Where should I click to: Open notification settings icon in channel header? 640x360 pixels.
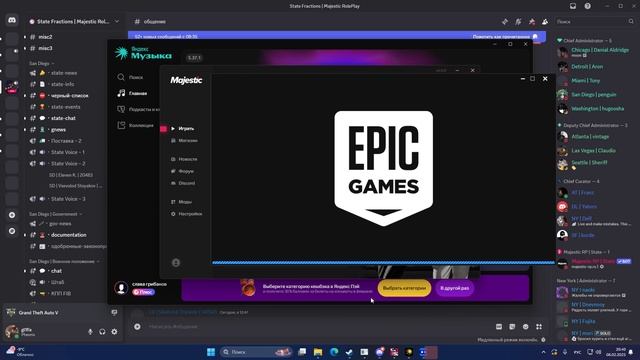(518, 22)
